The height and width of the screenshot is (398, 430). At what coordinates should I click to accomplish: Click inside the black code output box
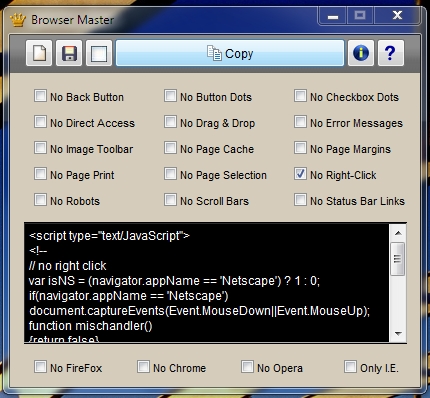click(x=207, y=283)
